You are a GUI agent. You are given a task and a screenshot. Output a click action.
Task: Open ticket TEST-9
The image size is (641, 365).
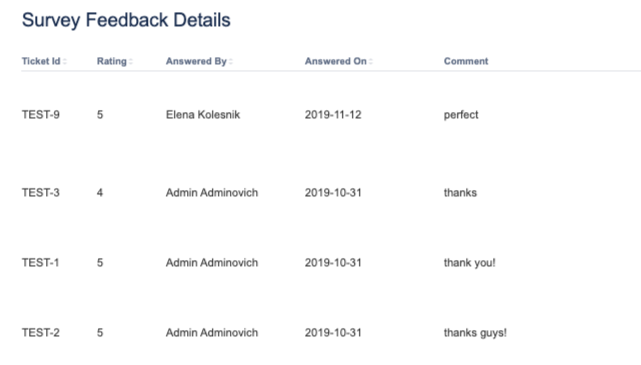click(x=40, y=115)
